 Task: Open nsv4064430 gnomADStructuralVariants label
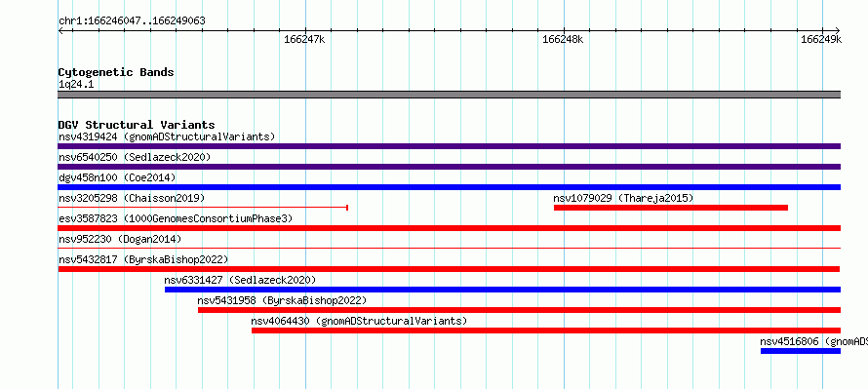[359, 321]
